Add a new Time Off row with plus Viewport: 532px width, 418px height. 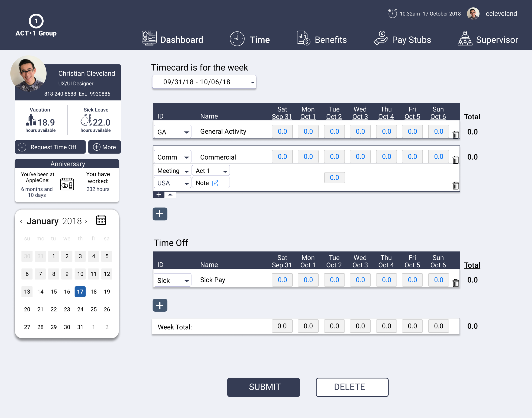coord(160,305)
